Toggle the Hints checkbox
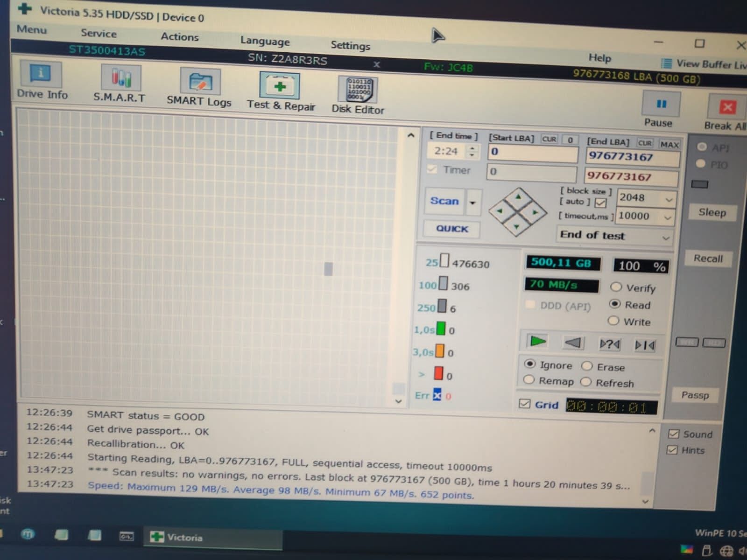This screenshot has height=560, width=747. 672,450
